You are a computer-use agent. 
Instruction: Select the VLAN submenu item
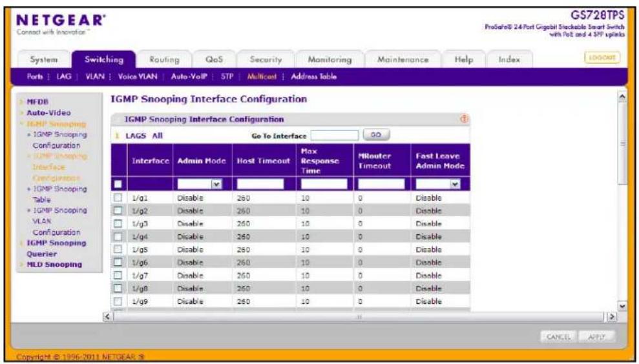pyautogui.click(x=95, y=77)
